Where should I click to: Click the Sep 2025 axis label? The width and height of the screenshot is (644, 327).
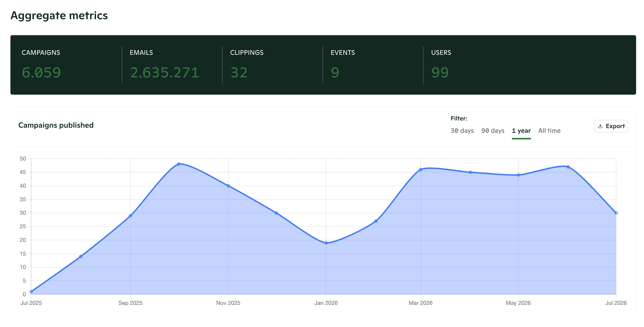(x=131, y=303)
